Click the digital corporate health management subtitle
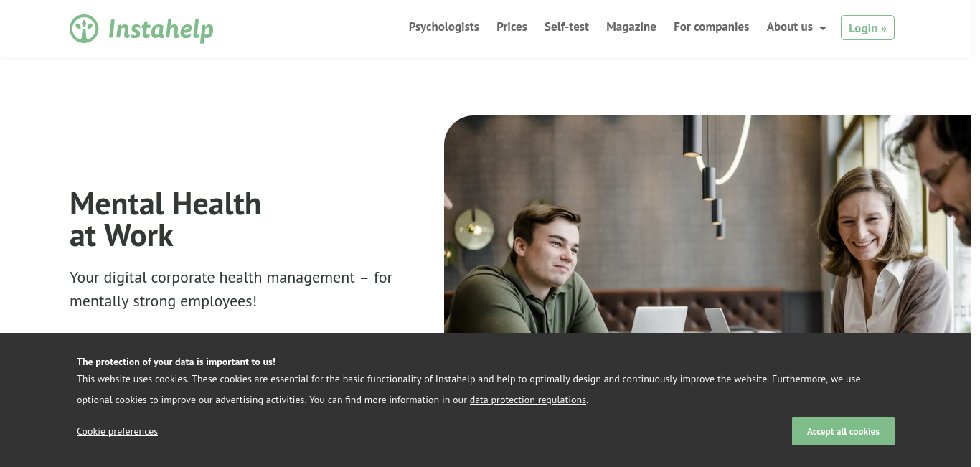980x467 pixels. click(231, 289)
